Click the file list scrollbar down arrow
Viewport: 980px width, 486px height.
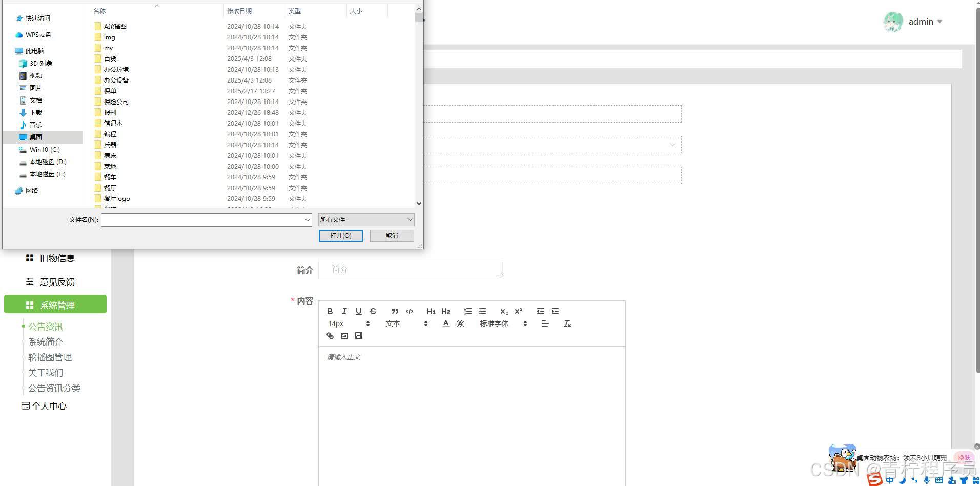(x=419, y=204)
